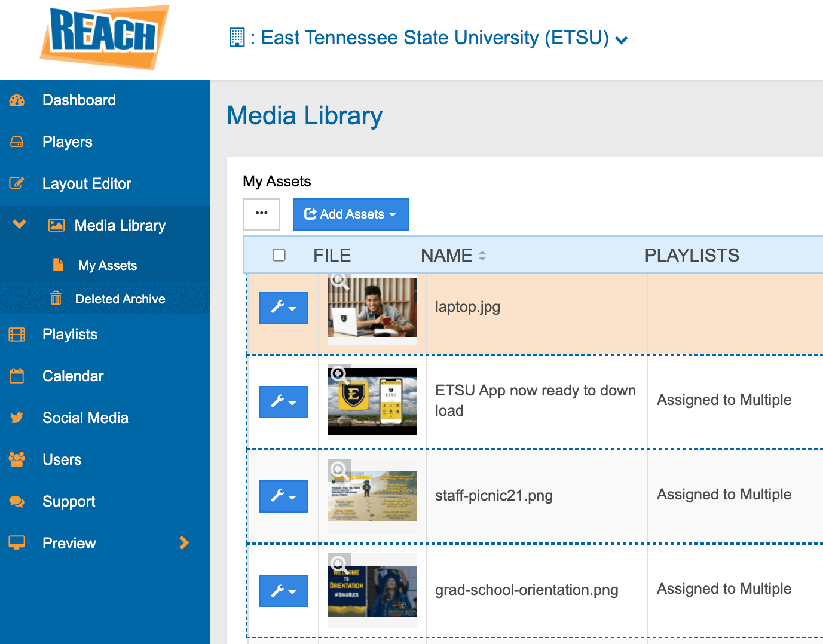Check the select-all checkbox in the table header

(x=279, y=254)
